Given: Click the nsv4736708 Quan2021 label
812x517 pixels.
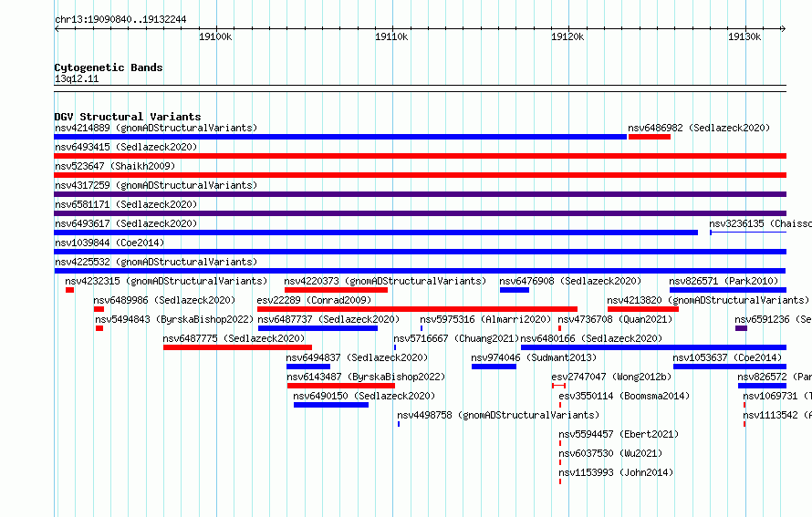Looking at the screenshot, I should (615, 319).
